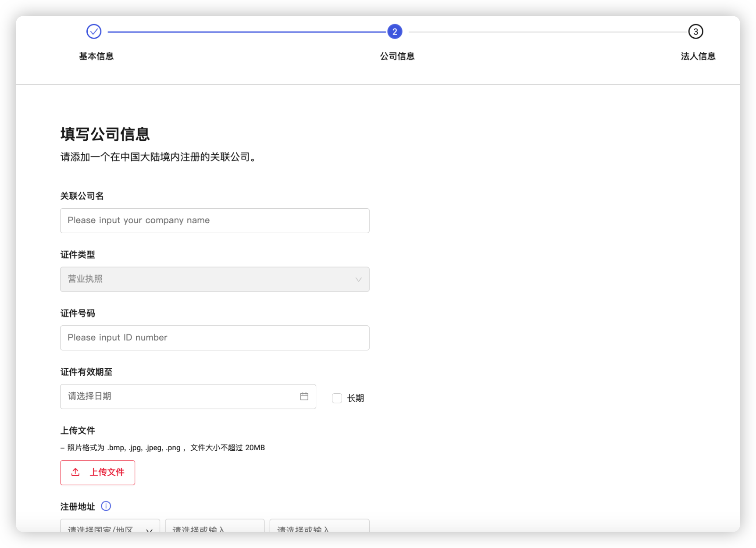Go to the 基本信息 step
This screenshot has height=548, width=756.
coord(96,56)
